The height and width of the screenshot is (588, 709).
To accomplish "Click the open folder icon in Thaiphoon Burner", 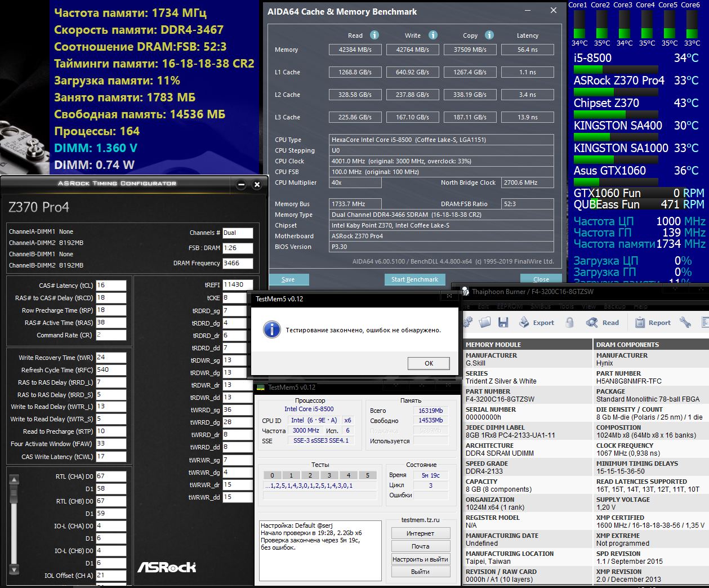I will (485, 322).
